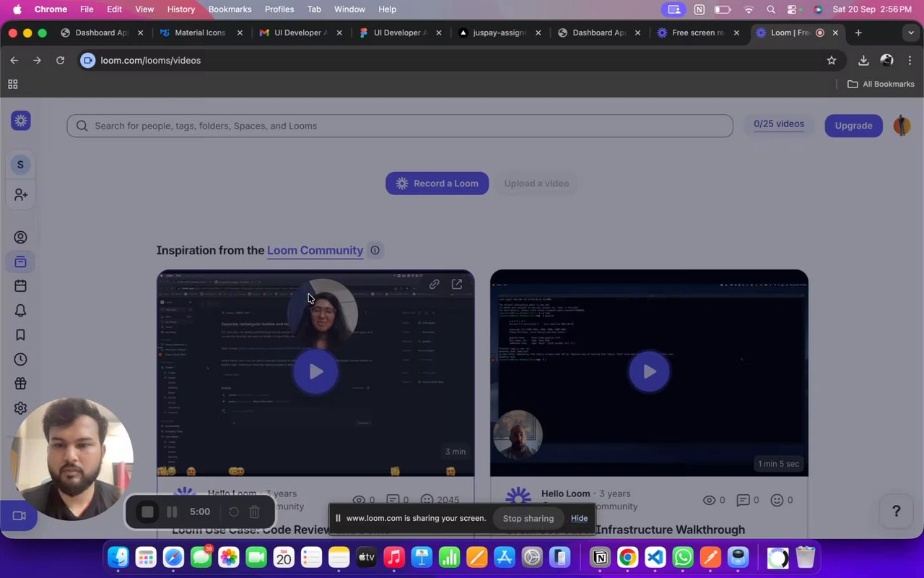Open the Watch Later bookmark icon

point(20,335)
